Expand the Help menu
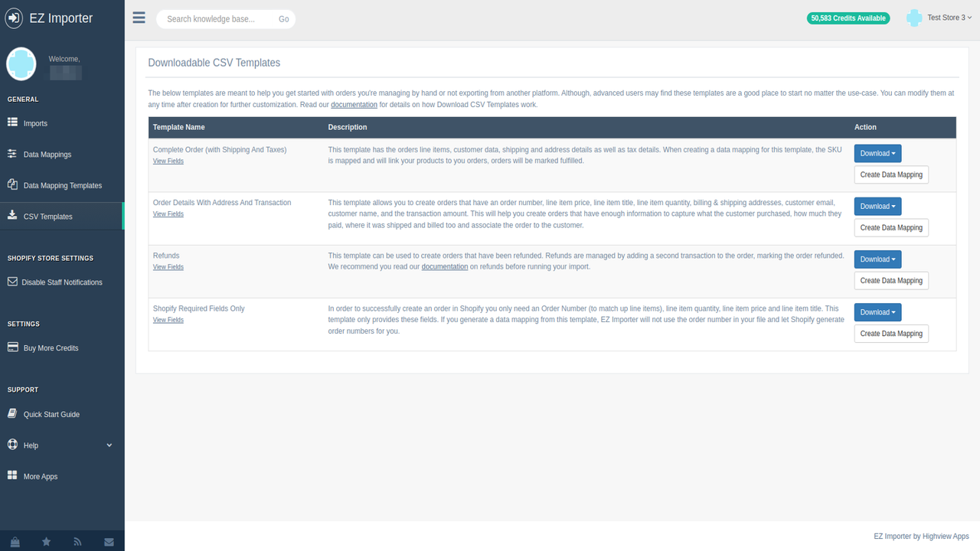 pyautogui.click(x=62, y=445)
